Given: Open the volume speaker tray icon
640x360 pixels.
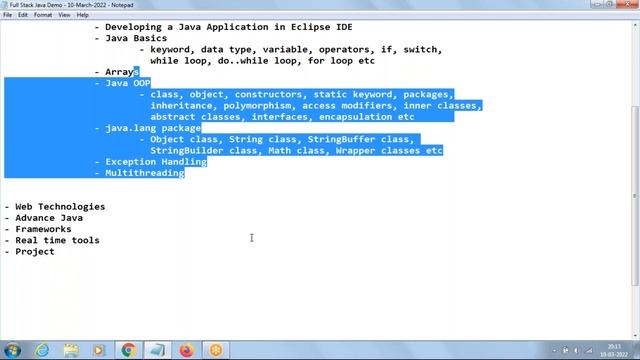Looking at the screenshot, I should [576, 350].
